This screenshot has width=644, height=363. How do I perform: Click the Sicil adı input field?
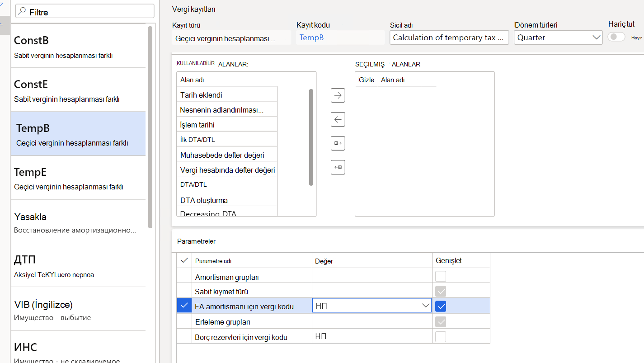pyautogui.click(x=449, y=38)
